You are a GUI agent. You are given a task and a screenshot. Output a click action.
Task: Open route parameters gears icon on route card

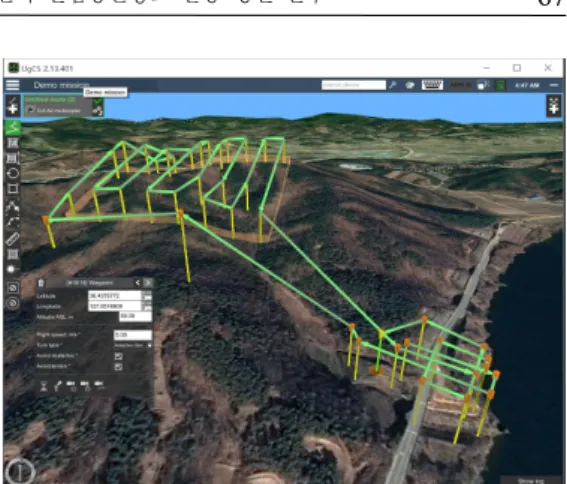[98, 111]
